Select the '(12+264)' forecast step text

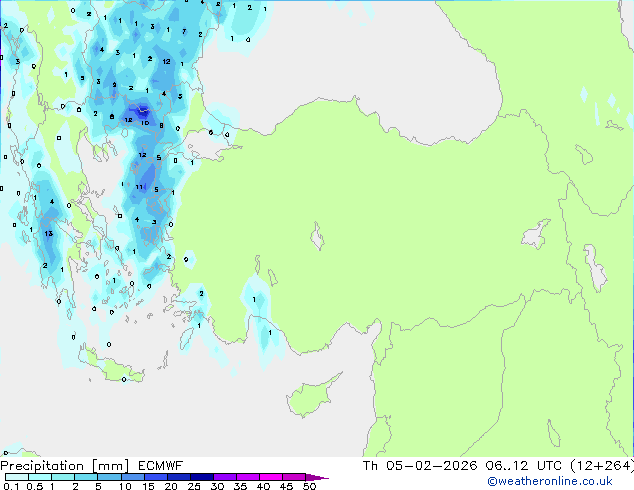click(602, 466)
